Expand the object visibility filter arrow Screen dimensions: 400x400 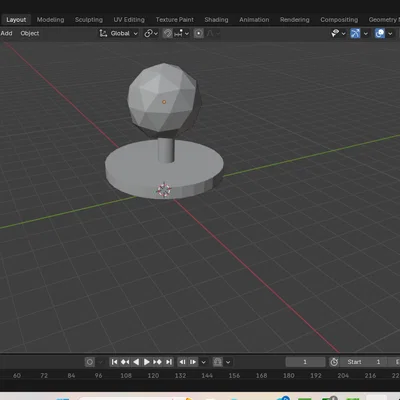(343, 34)
